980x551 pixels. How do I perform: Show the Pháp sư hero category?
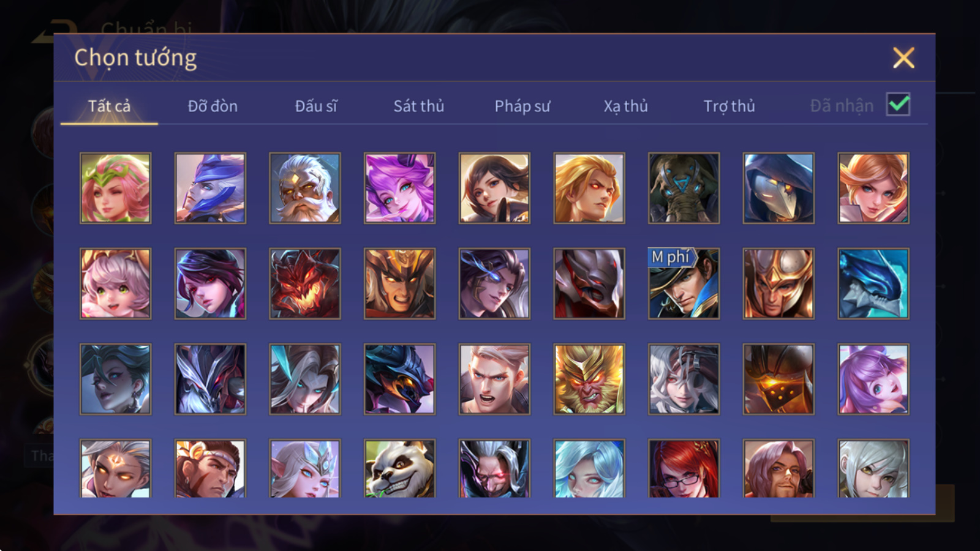pyautogui.click(x=522, y=106)
